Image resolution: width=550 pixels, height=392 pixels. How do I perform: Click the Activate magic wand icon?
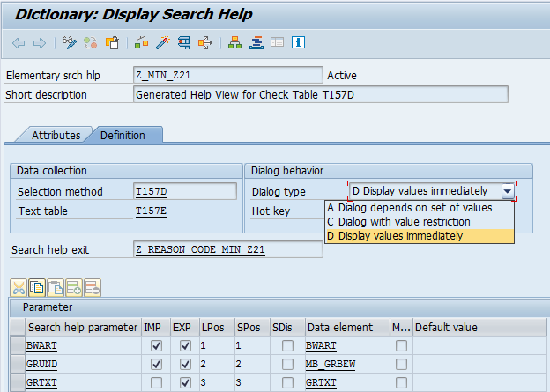(163, 43)
